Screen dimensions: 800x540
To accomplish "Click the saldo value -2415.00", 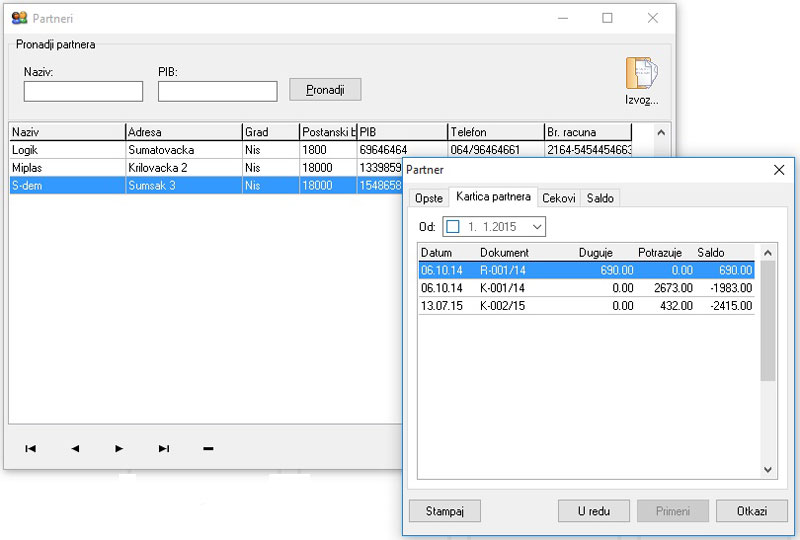I will [x=731, y=306].
